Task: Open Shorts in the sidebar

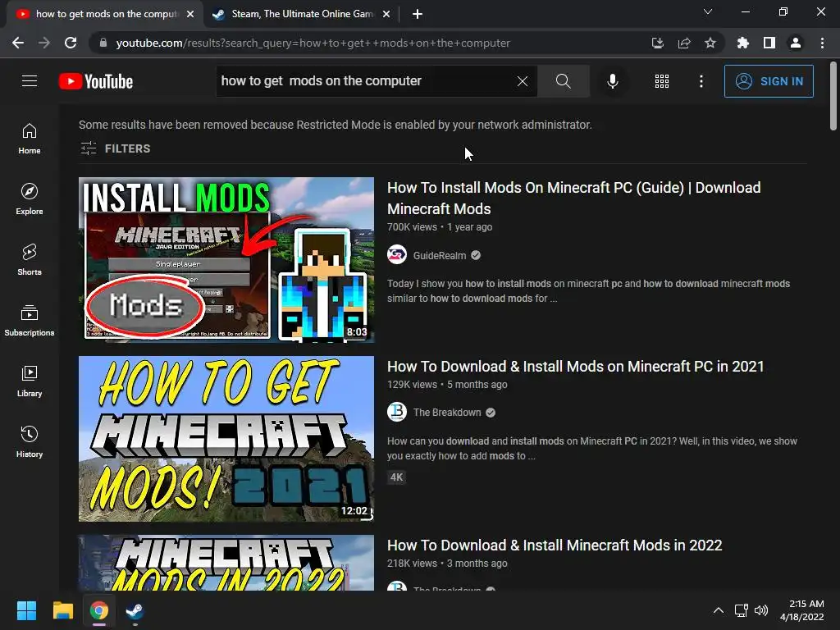Action: click(30, 260)
